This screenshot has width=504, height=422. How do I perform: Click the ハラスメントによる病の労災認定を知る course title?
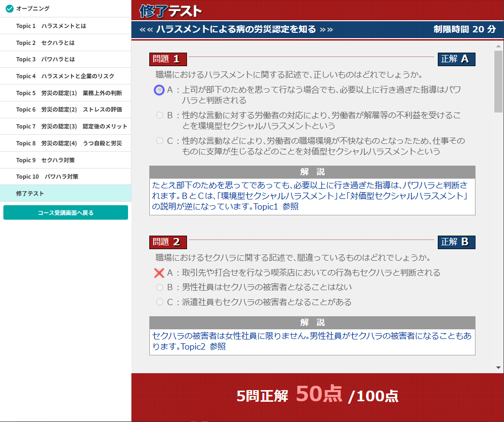(236, 29)
